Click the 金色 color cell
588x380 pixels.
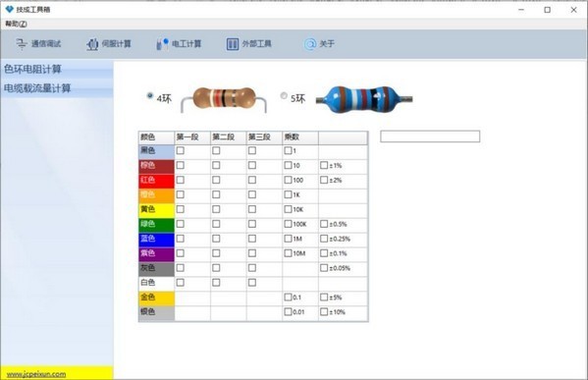[x=157, y=298]
